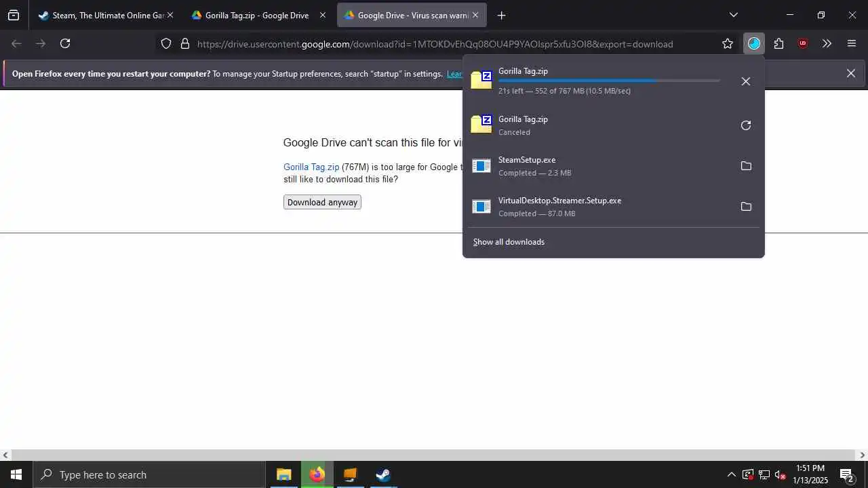Open the Windows Start menu
Viewport: 868px width, 488px height.
[16, 474]
